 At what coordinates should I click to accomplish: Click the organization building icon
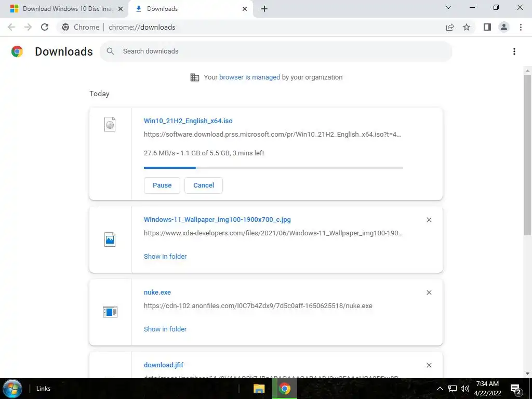(195, 77)
